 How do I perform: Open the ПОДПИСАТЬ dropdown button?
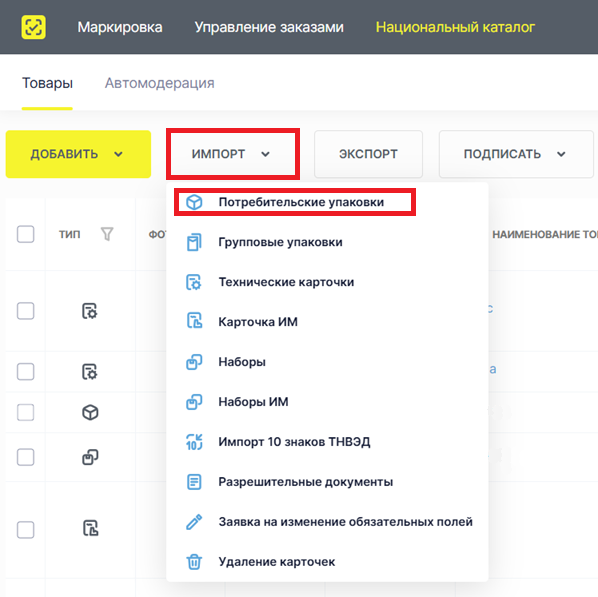click(x=516, y=154)
